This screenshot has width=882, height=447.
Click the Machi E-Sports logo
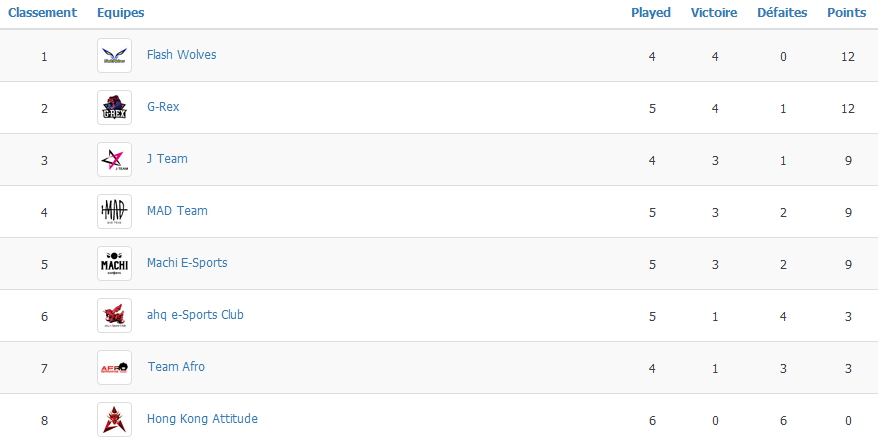click(114, 264)
